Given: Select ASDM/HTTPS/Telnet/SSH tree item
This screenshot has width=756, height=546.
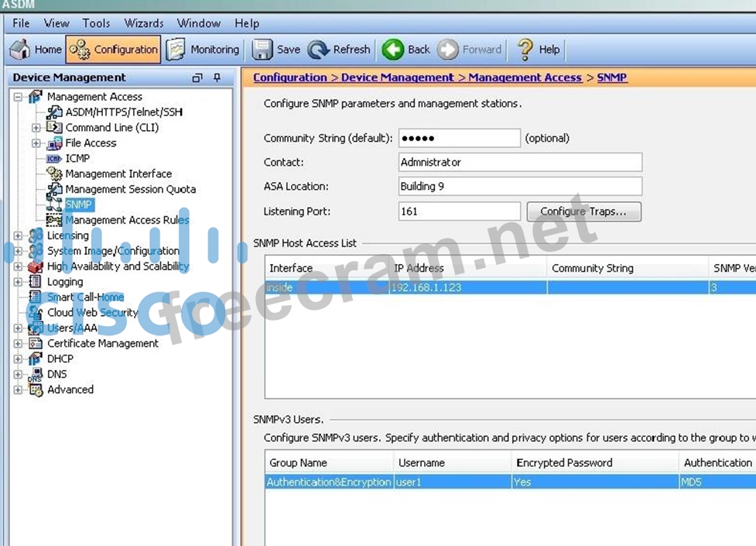Looking at the screenshot, I should [x=124, y=112].
